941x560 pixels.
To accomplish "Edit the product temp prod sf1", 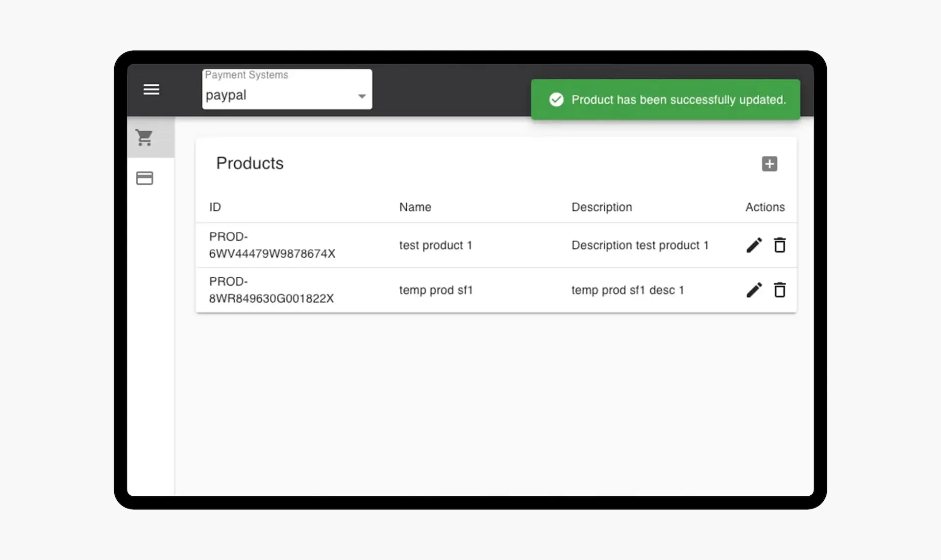I will pos(753,290).
